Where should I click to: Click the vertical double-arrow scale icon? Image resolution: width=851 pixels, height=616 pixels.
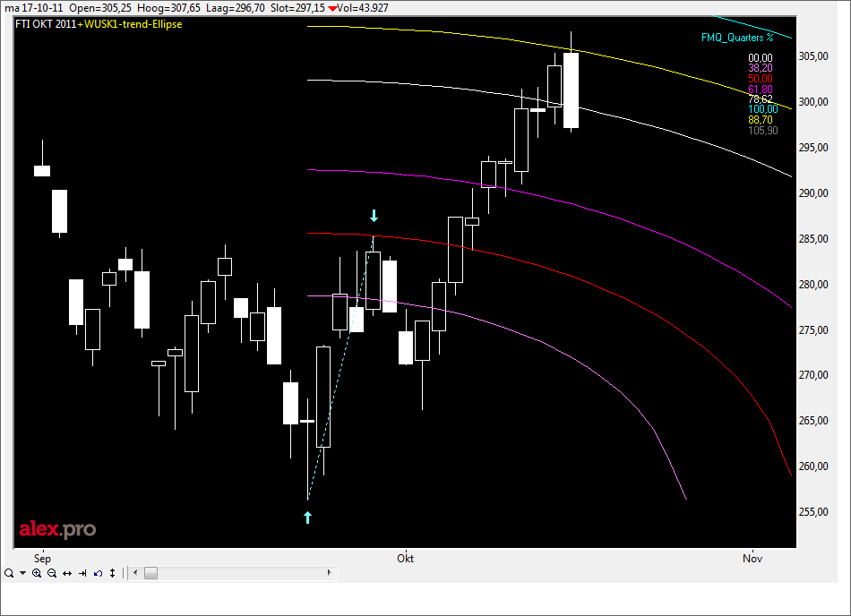coord(113,573)
